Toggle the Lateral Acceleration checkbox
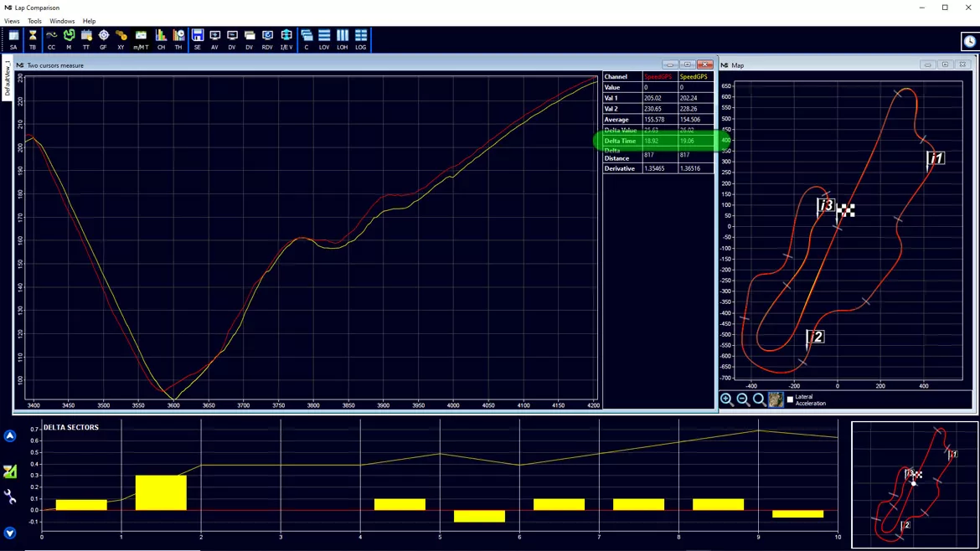Image resolution: width=980 pixels, height=551 pixels. pyautogui.click(x=790, y=399)
